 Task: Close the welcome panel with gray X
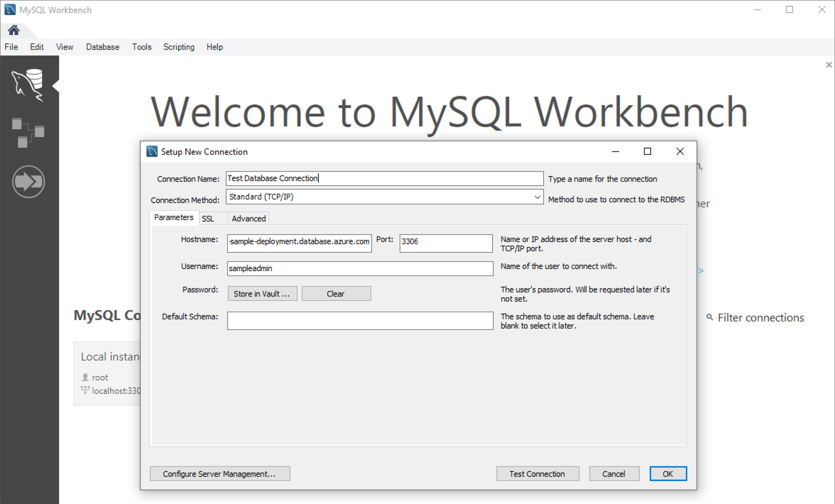click(x=829, y=64)
